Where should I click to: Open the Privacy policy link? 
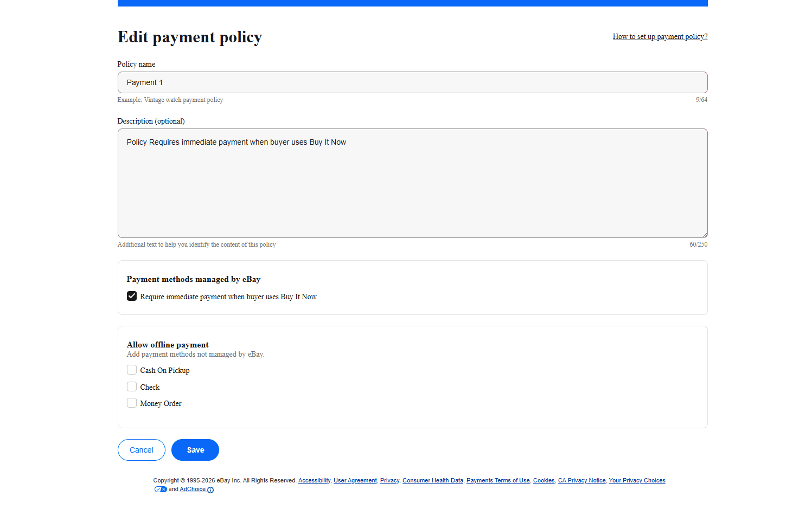coord(389,480)
